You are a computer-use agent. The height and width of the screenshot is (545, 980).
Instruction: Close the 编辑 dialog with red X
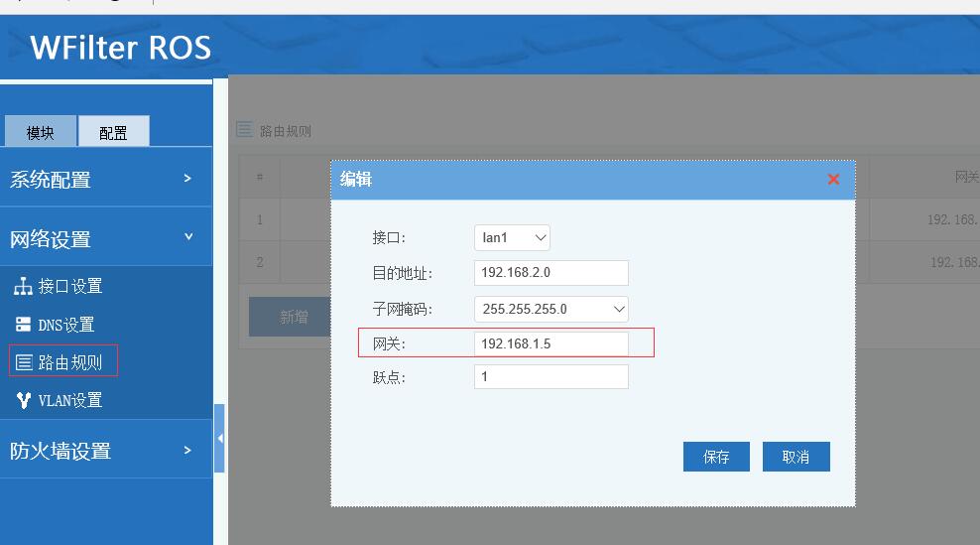click(x=833, y=179)
